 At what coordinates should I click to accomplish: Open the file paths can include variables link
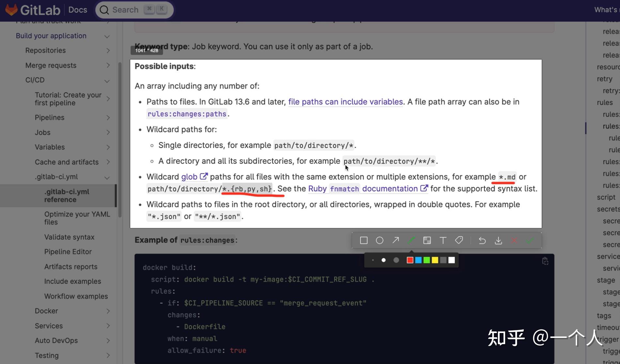tap(345, 101)
